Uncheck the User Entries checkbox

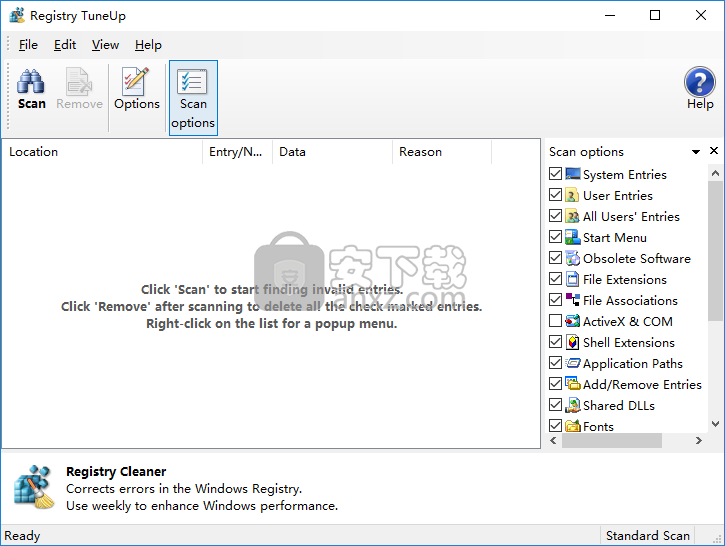(555, 195)
